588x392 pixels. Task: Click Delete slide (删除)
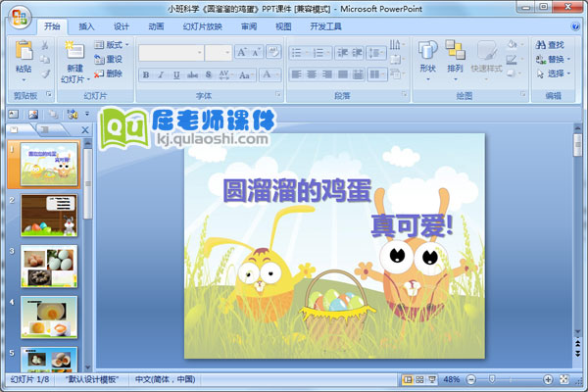click(109, 73)
